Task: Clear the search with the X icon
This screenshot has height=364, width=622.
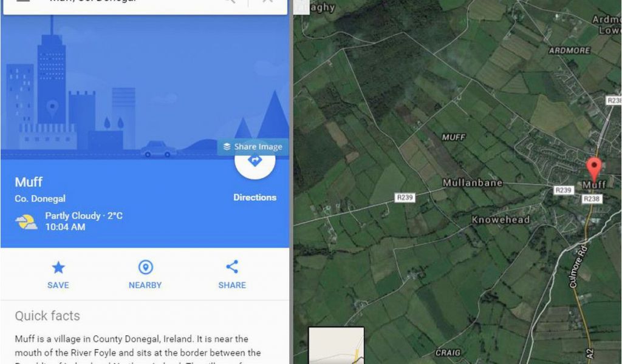Action: (x=268, y=1)
